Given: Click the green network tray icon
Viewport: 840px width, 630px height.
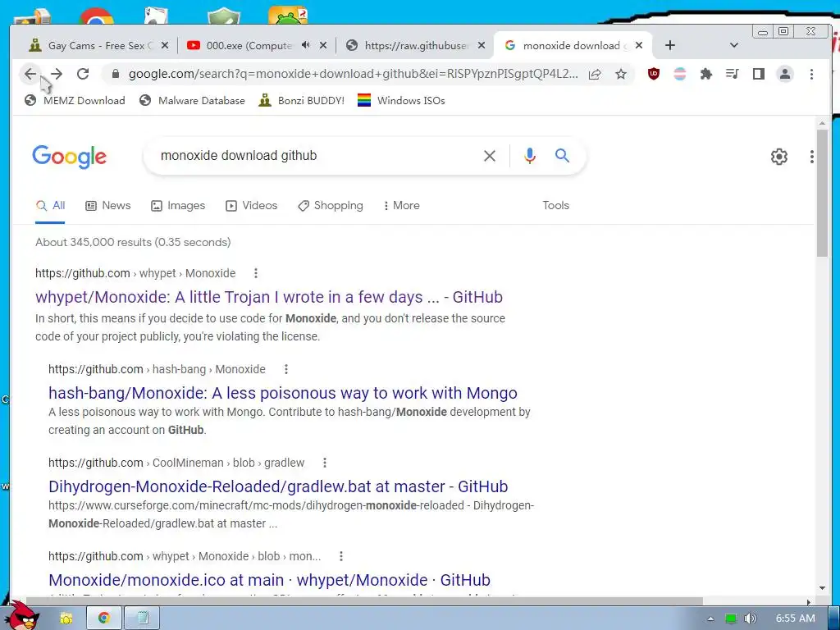Looking at the screenshot, I should click(731, 619).
